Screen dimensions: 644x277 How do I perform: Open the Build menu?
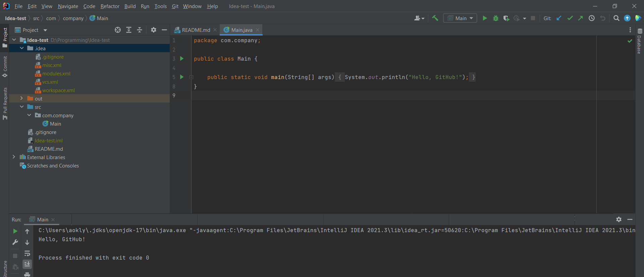click(x=130, y=6)
